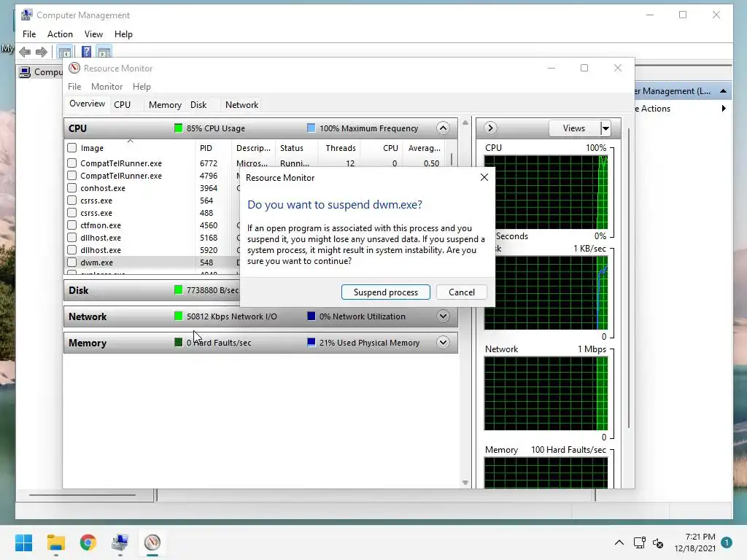
Task: Open Resource Monitor File menu
Action: (74, 87)
